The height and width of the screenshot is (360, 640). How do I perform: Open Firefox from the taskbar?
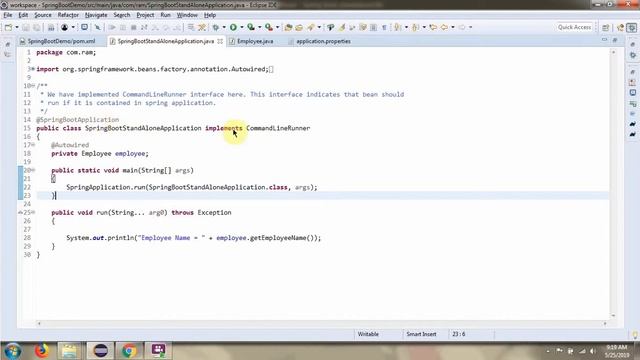(x=42, y=351)
